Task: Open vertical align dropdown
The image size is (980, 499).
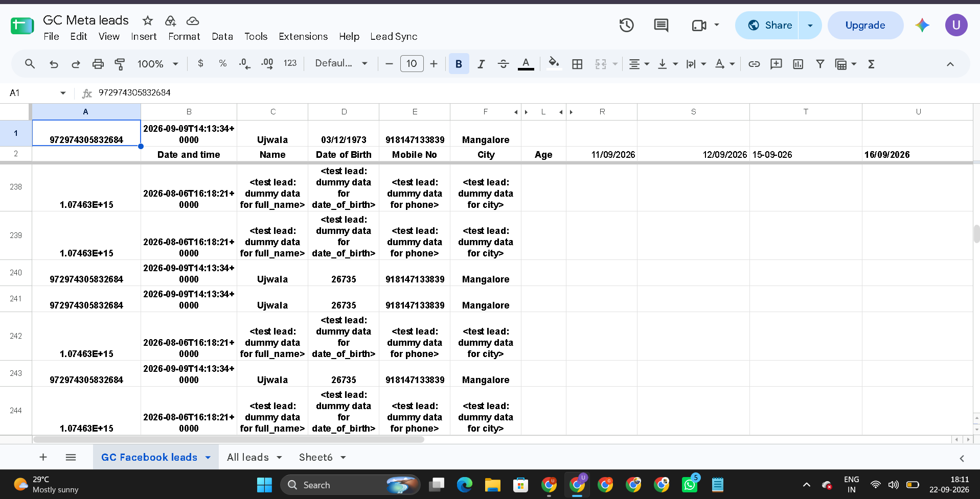Action: (667, 64)
